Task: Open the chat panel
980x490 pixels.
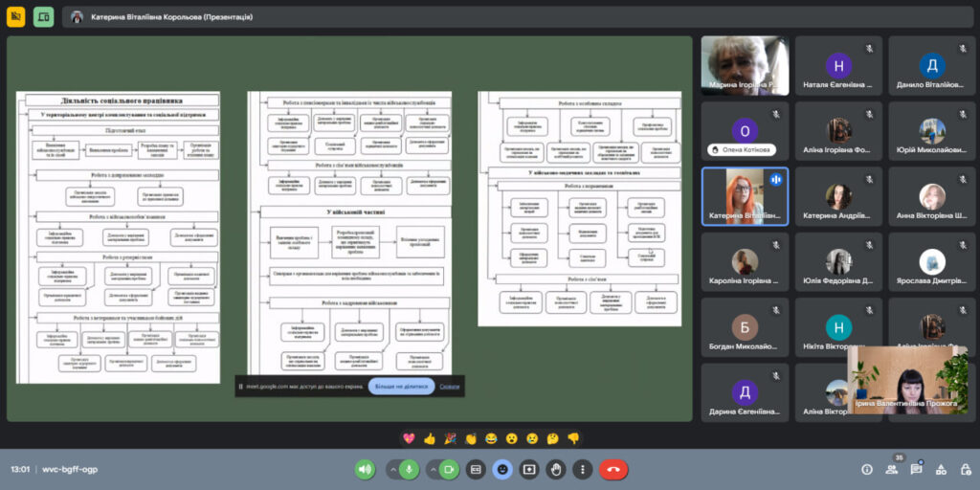Action: tap(916, 470)
